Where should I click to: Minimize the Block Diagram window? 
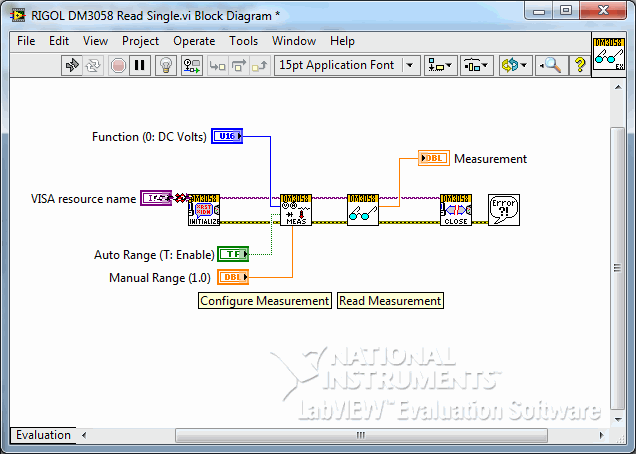[539, 11]
